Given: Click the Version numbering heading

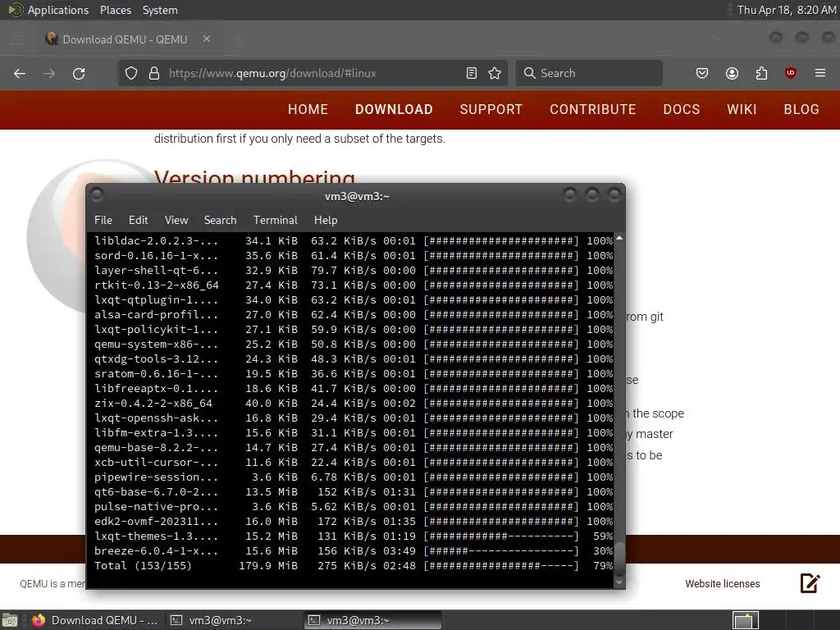Looking at the screenshot, I should [254, 177].
